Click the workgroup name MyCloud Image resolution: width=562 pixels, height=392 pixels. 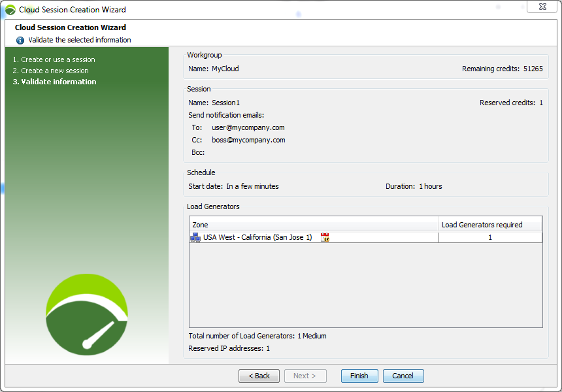(225, 69)
